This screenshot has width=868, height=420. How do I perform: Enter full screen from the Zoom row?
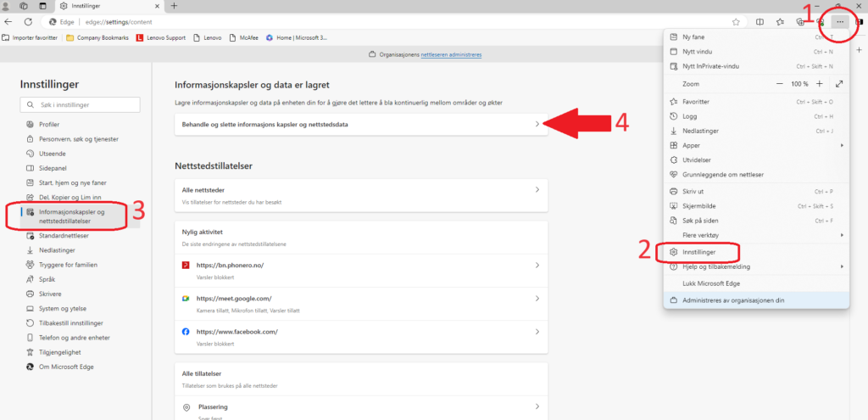839,84
